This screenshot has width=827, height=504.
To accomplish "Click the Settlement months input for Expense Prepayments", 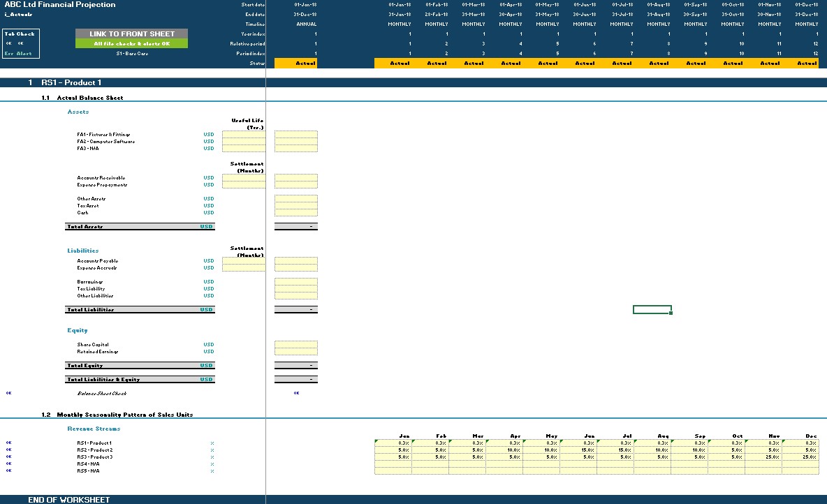I will pos(244,185).
